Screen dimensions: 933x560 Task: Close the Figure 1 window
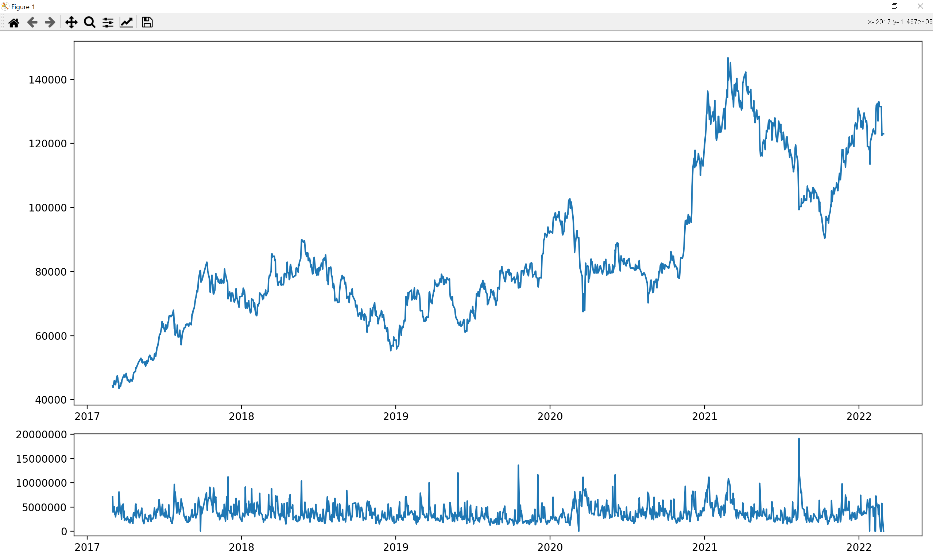(x=920, y=7)
